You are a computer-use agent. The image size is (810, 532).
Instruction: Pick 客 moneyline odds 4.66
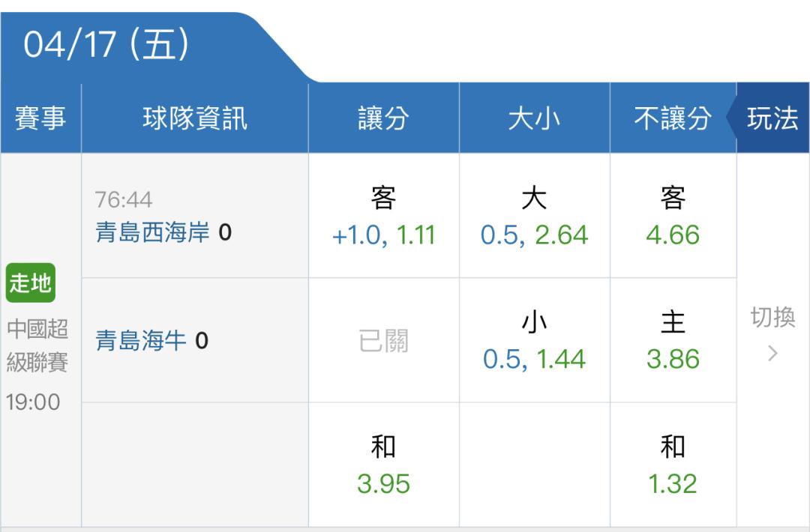(673, 217)
